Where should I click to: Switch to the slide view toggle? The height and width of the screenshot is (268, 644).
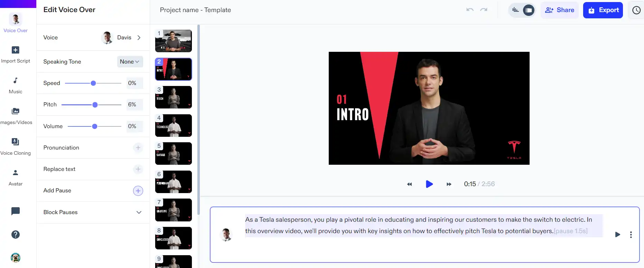point(529,10)
